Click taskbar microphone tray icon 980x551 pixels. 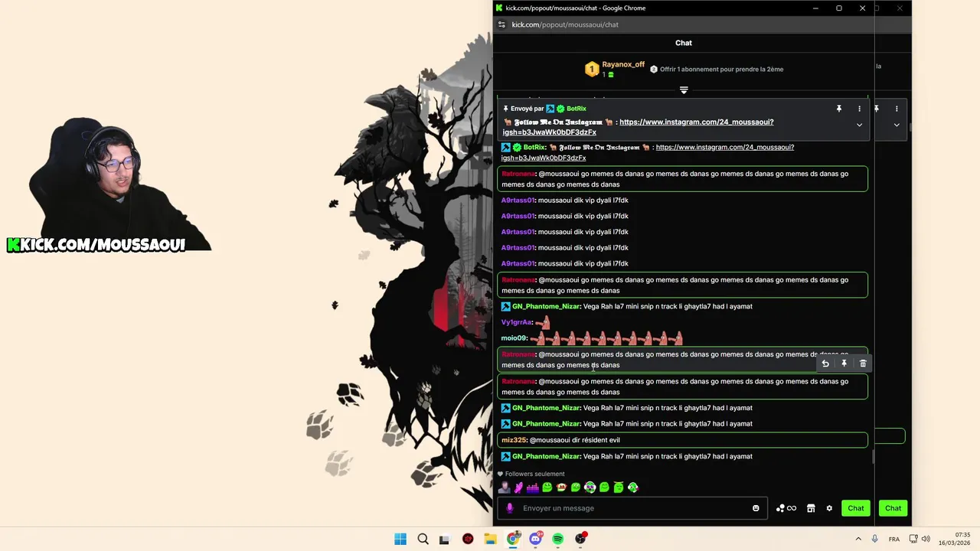[x=874, y=539]
